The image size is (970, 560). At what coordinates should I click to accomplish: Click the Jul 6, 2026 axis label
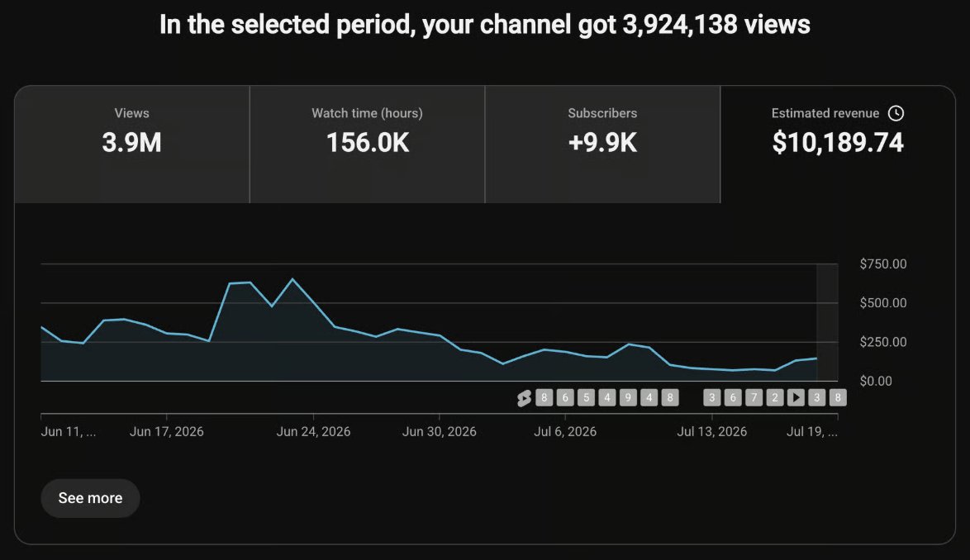pyautogui.click(x=565, y=431)
